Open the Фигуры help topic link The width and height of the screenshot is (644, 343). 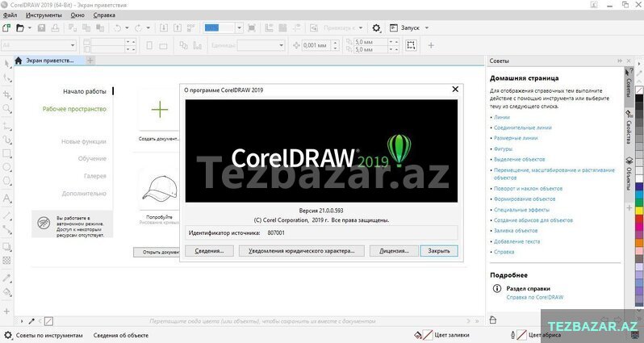(503, 148)
